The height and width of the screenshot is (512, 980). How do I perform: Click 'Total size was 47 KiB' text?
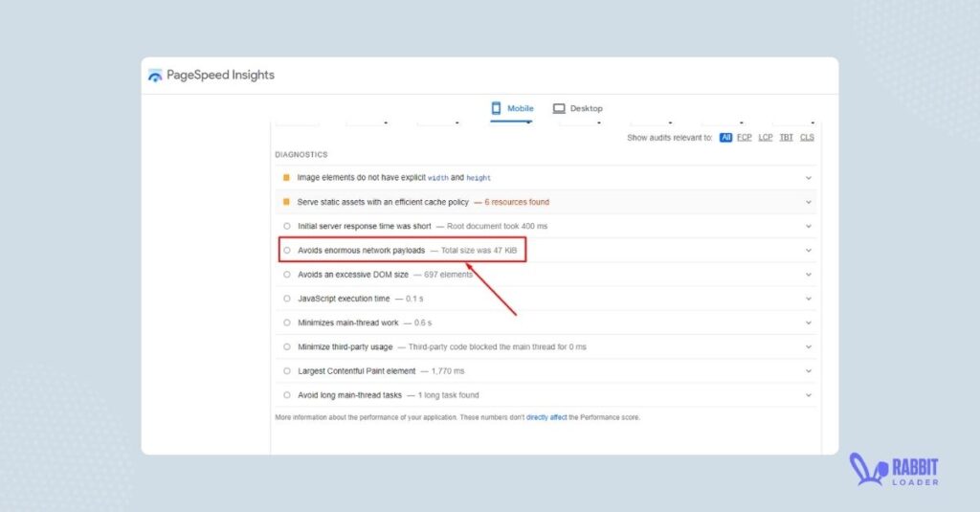coord(479,250)
